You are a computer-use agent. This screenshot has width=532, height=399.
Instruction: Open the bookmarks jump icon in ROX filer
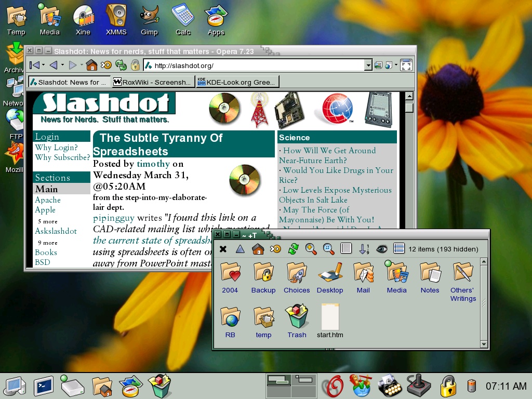coord(275,249)
